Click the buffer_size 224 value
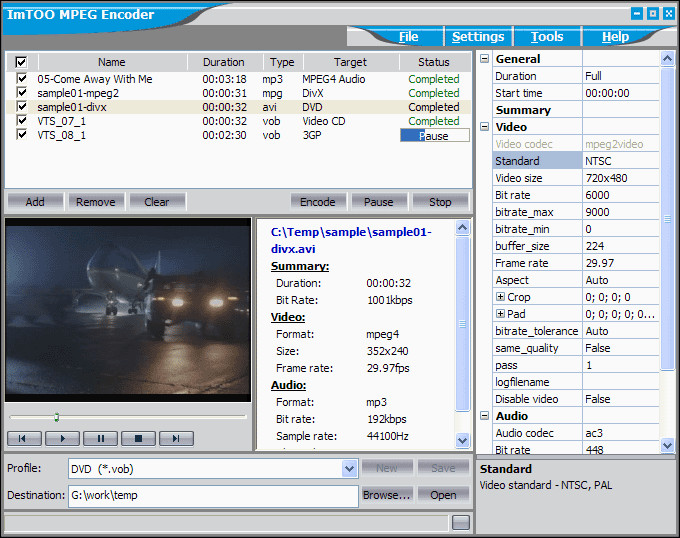 pos(621,246)
